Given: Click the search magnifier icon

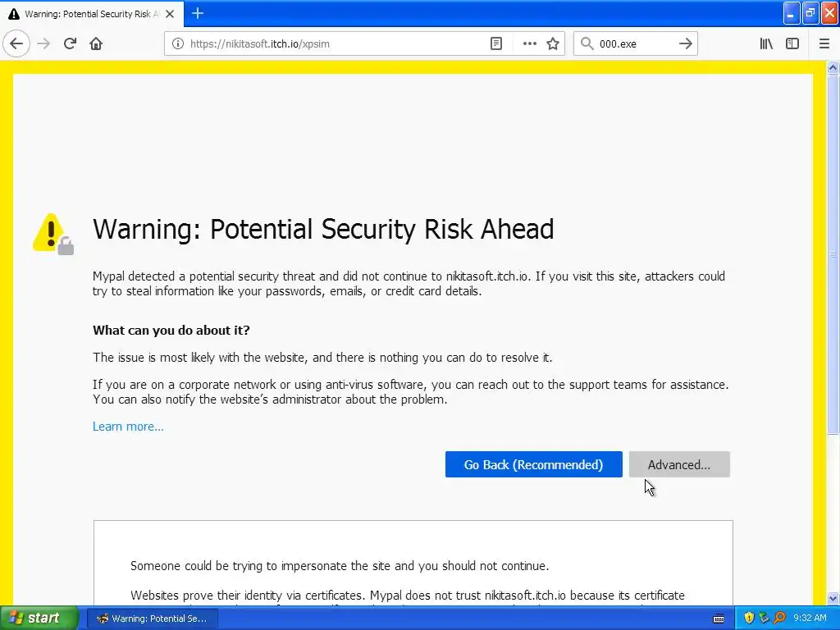Looking at the screenshot, I should 587,43.
